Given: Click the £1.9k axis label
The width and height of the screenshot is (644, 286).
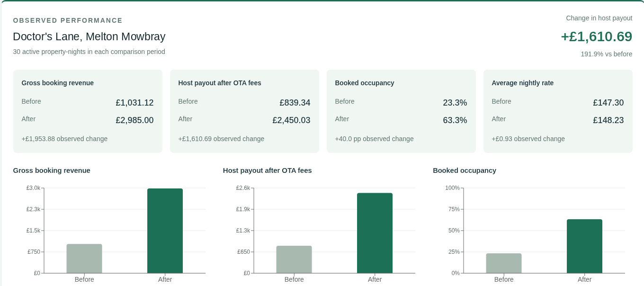Looking at the screenshot, I should point(243,209).
